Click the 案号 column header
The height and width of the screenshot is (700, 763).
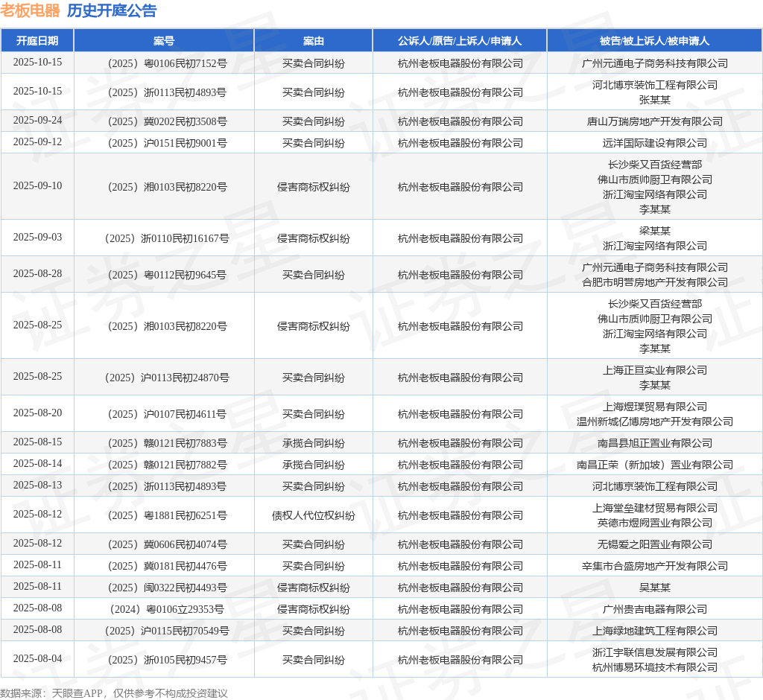164,41
